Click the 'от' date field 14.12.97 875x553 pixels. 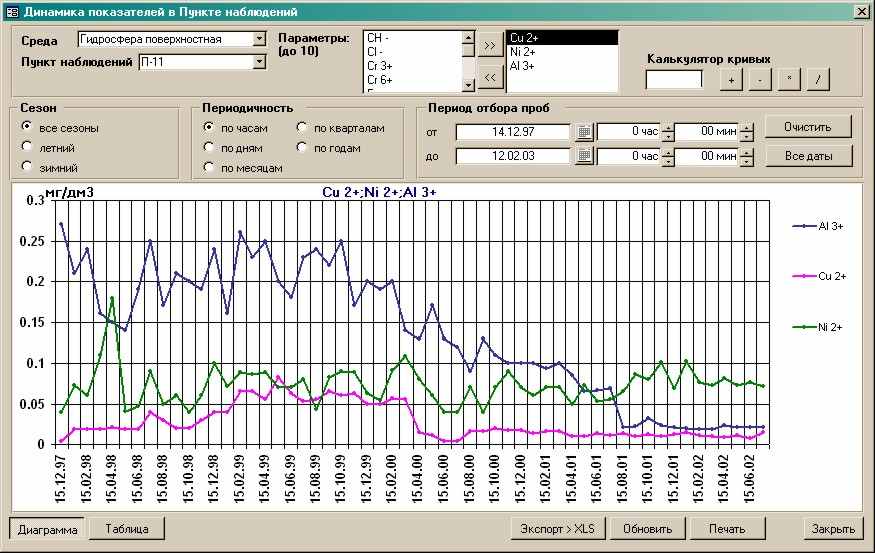[513, 132]
